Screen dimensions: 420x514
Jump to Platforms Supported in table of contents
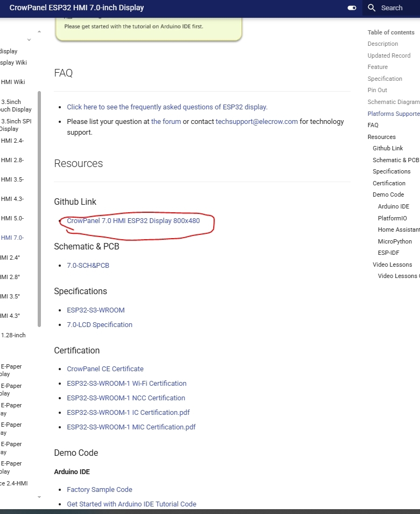pyautogui.click(x=394, y=114)
